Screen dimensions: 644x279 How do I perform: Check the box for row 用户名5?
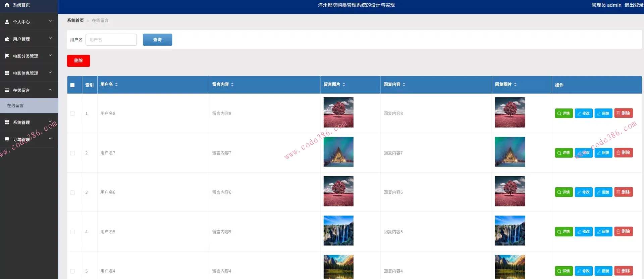[x=72, y=232]
